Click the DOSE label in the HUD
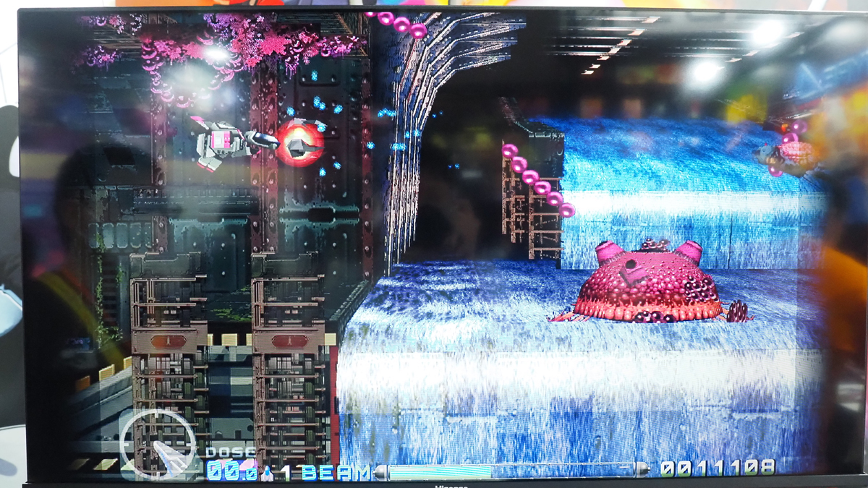Image resolution: width=868 pixels, height=488 pixels. tap(229, 452)
